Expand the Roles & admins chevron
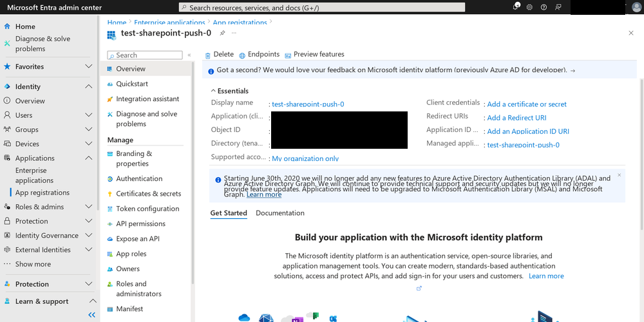644x322 pixels. point(88,207)
